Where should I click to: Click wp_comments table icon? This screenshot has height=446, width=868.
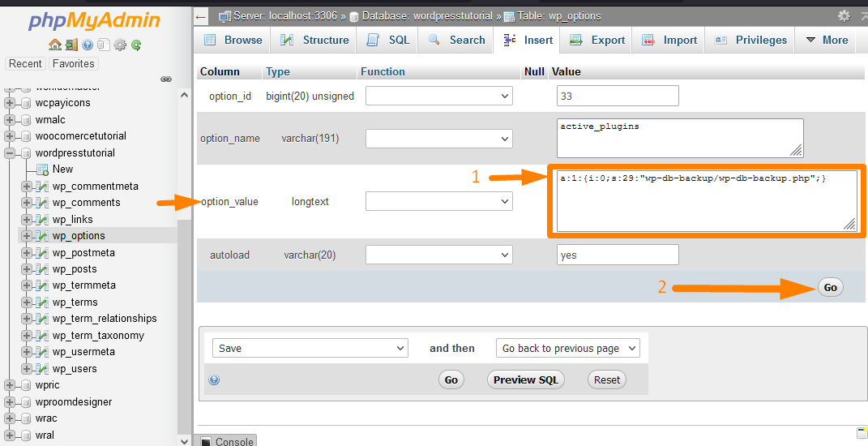pyautogui.click(x=42, y=202)
